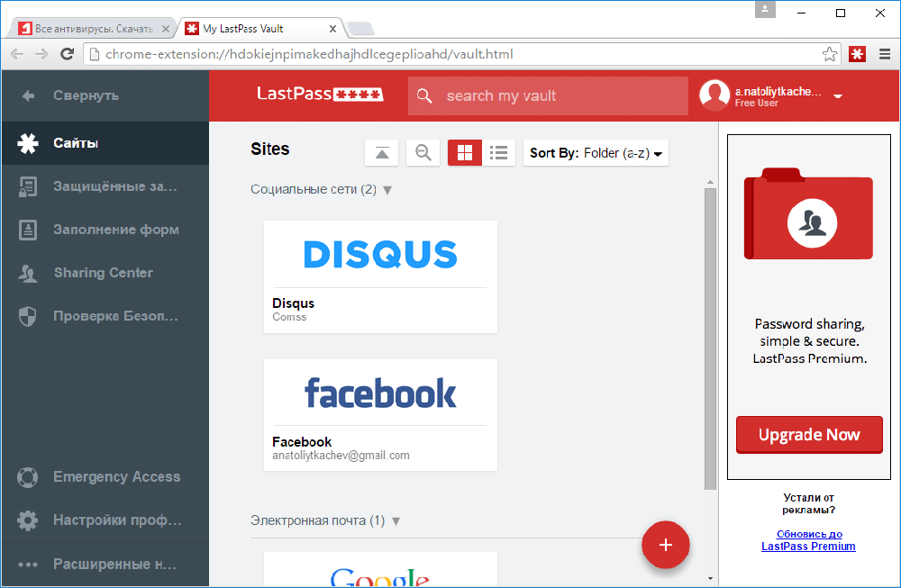
Task: Focus the 'search my vault' field
Action: click(x=548, y=95)
